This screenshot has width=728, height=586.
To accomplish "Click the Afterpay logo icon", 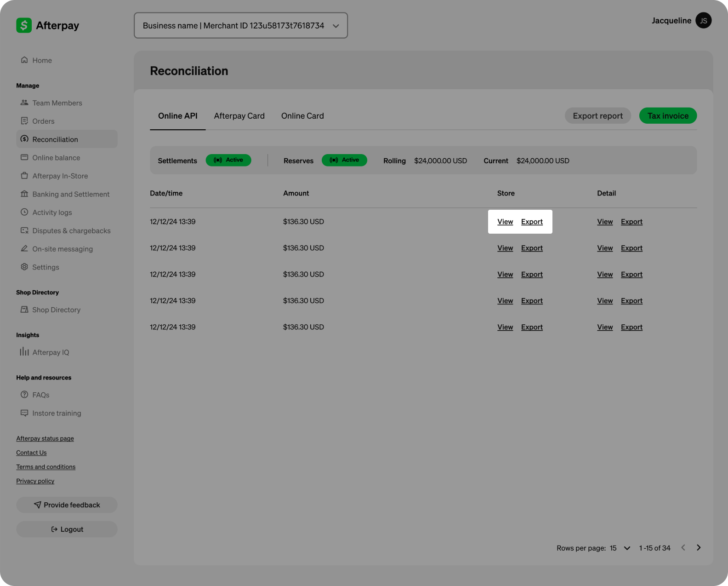I will (x=24, y=25).
